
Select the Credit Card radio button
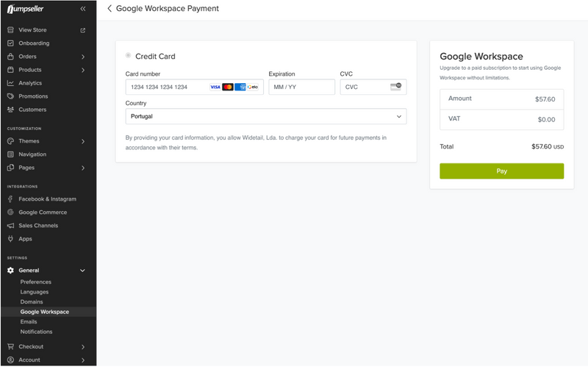click(129, 56)
